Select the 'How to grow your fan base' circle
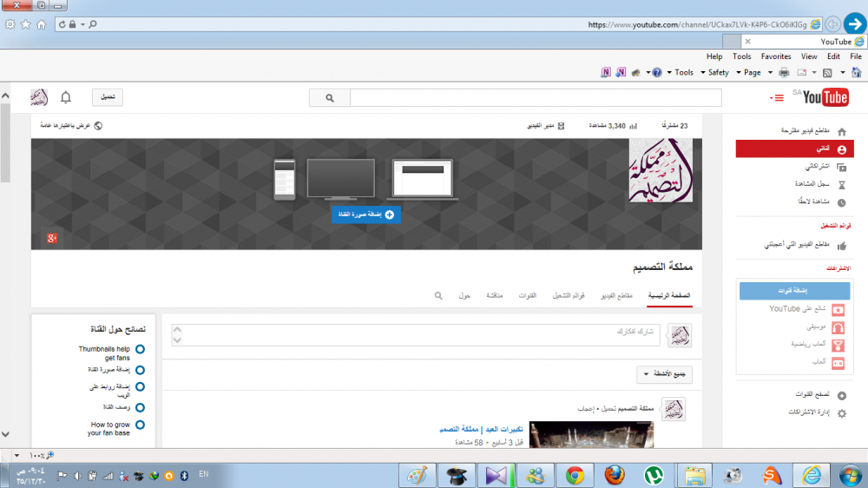The width and height of the screenshot is (868, 488). (x=140, y=425)
